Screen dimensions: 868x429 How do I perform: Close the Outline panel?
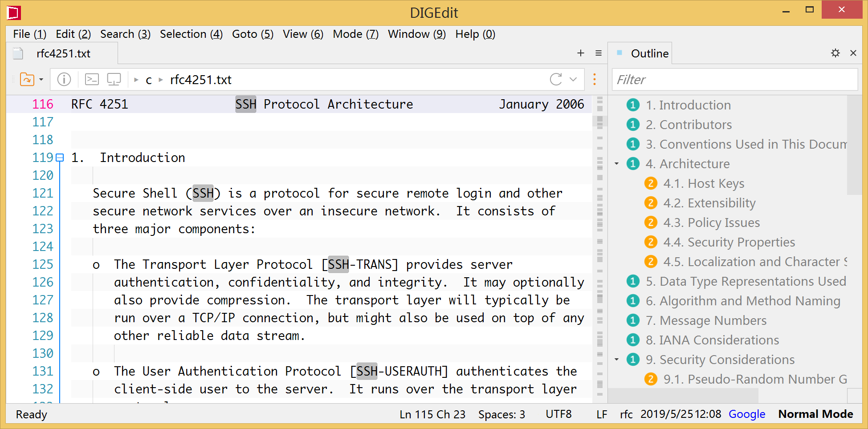point(853,53)
